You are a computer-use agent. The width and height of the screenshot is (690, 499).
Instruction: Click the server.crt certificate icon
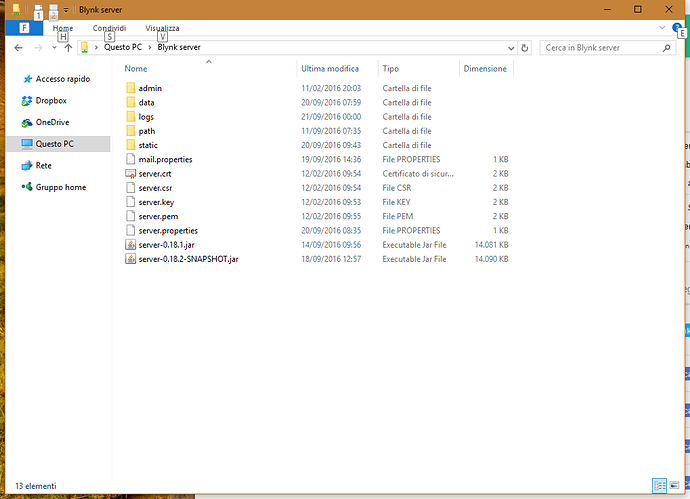(130, 174)
